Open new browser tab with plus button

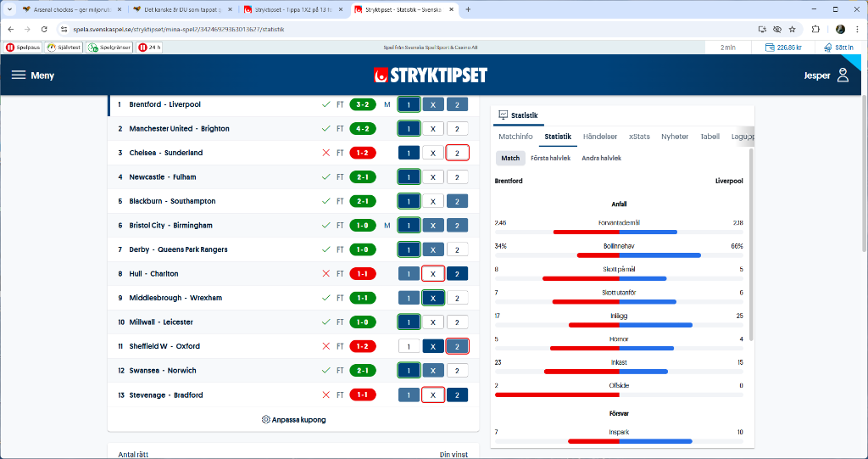(468, 9)
